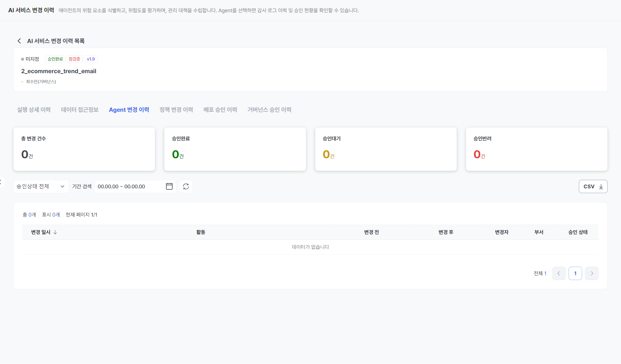
Task: Click the 데이터가 없습니다 empty message
Action: point(310,247)
